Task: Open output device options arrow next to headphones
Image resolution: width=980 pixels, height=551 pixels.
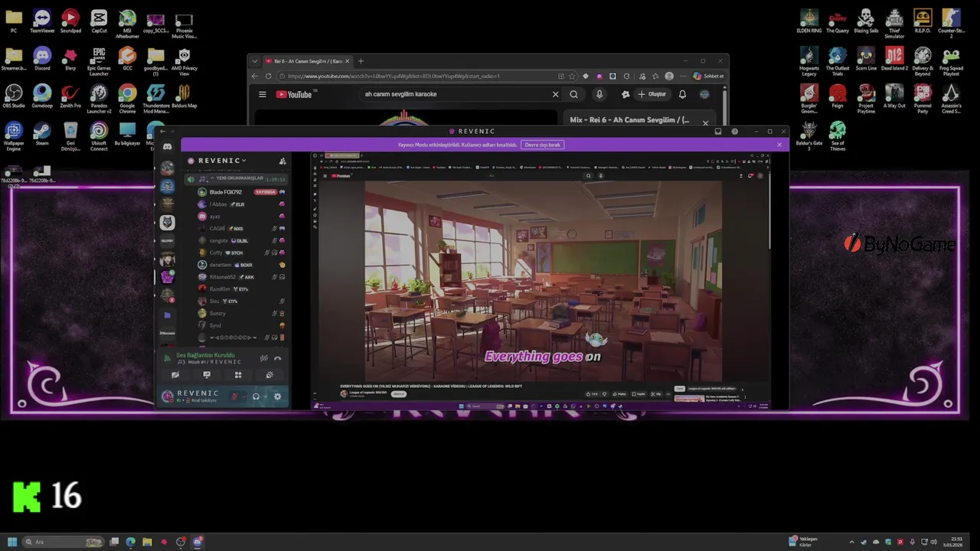Action: (x=266, y=396)
